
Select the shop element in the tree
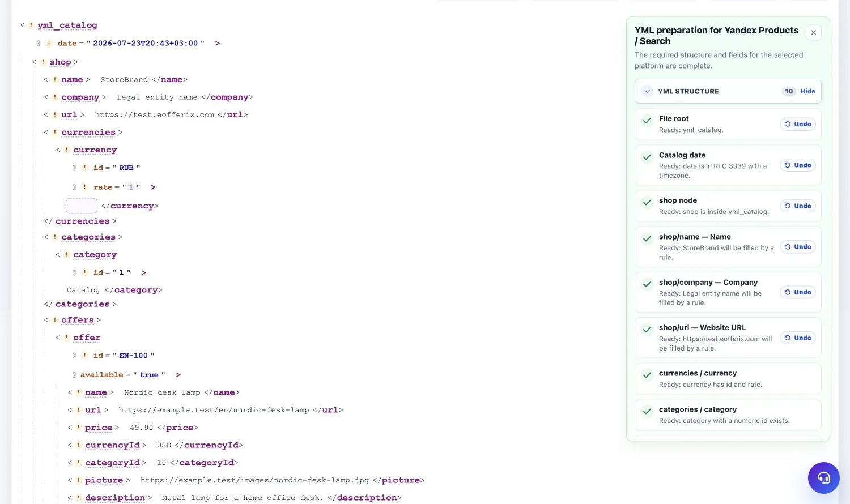(x=60, y=62)
